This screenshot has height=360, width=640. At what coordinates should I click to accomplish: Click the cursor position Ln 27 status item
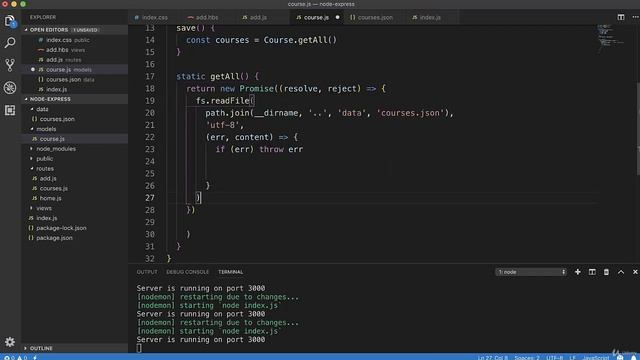click(x=493, y=358)
